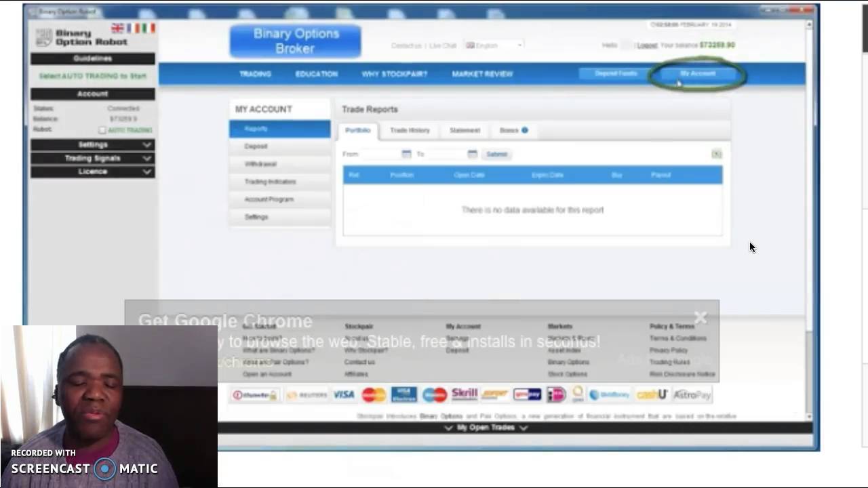
Task: Expand the Settings section in robot panel
Action: click(92, 145)
